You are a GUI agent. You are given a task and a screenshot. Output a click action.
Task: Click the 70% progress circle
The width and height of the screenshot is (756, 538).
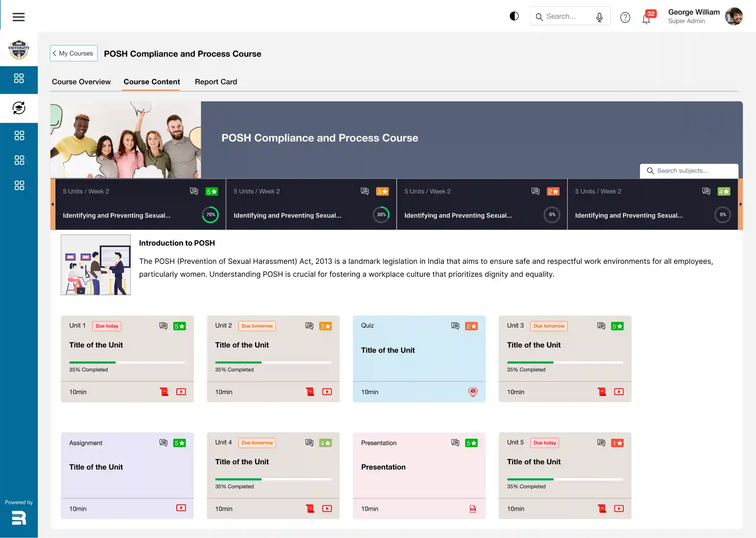point(211,215)
